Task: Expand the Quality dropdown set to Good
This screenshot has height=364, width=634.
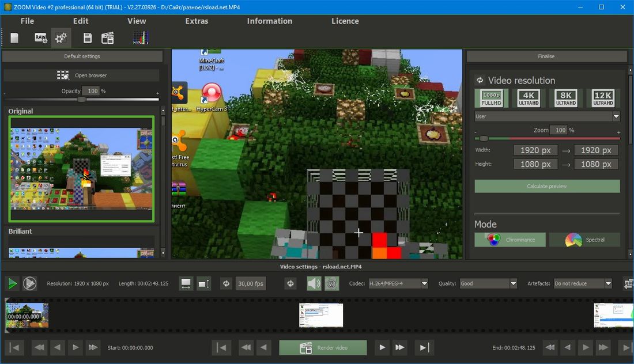Action: click(x=488, y=283)
